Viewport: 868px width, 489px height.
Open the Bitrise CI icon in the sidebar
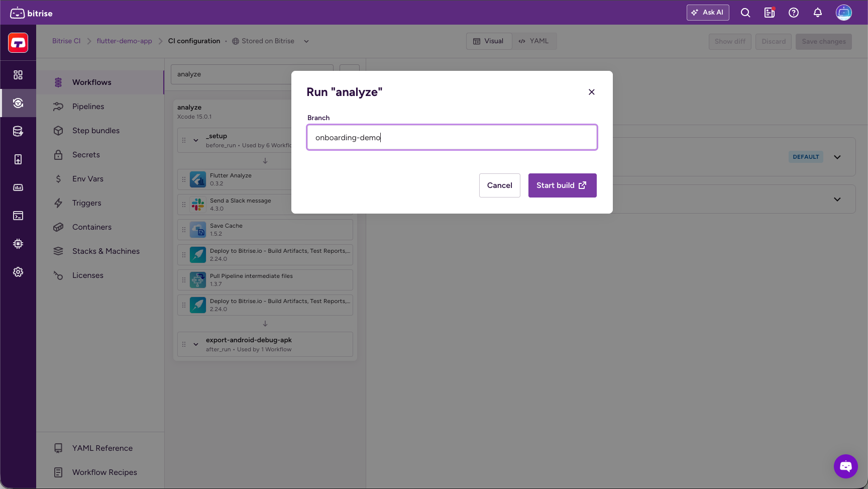click(18, 103)
